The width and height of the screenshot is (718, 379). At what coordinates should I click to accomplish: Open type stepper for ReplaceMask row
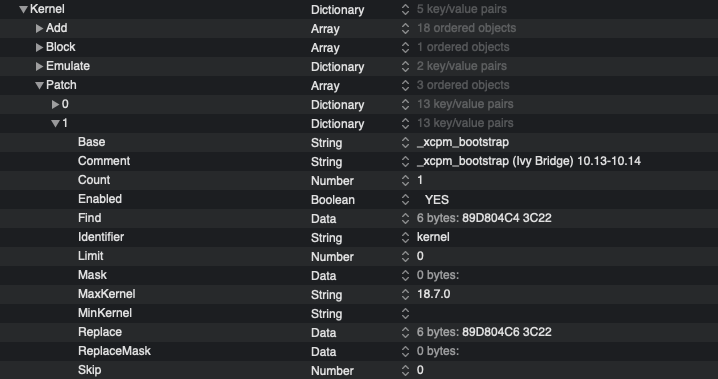click(405, 351)
